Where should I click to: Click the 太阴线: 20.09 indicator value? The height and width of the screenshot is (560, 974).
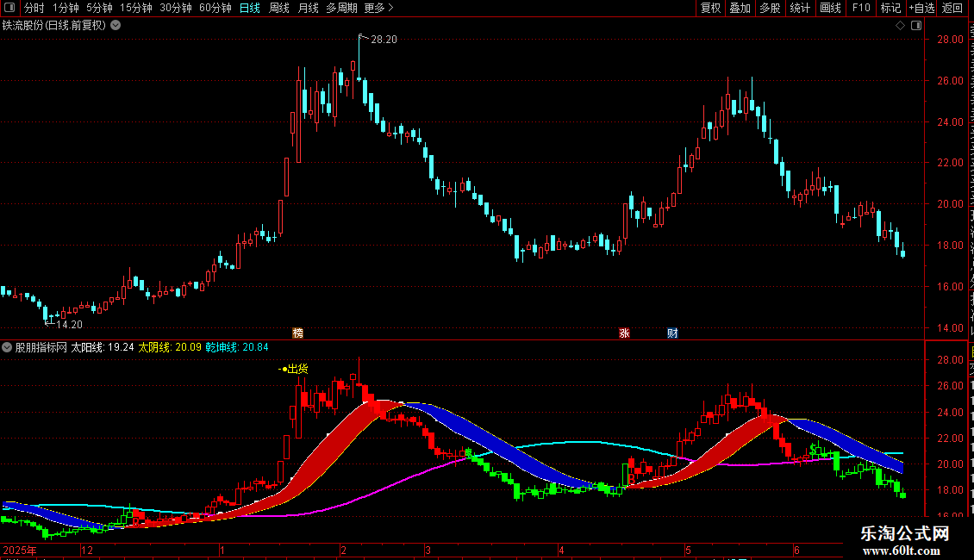[x=170, y=347]
